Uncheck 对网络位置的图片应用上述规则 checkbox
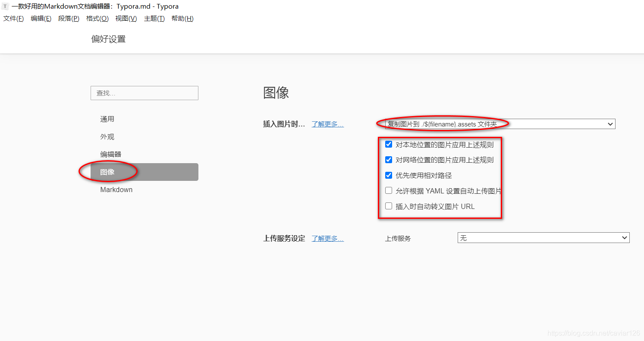This screenshot has width=644, height=341. coord(389,160)
